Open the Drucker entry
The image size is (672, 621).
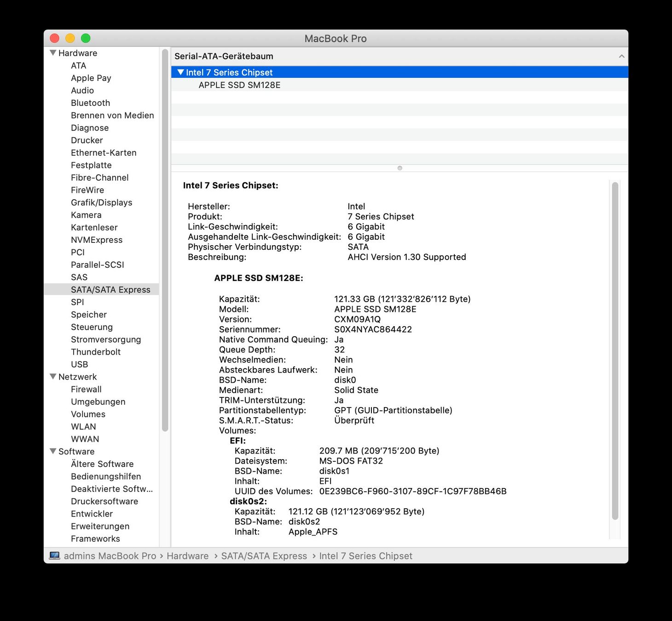[87, 140]
